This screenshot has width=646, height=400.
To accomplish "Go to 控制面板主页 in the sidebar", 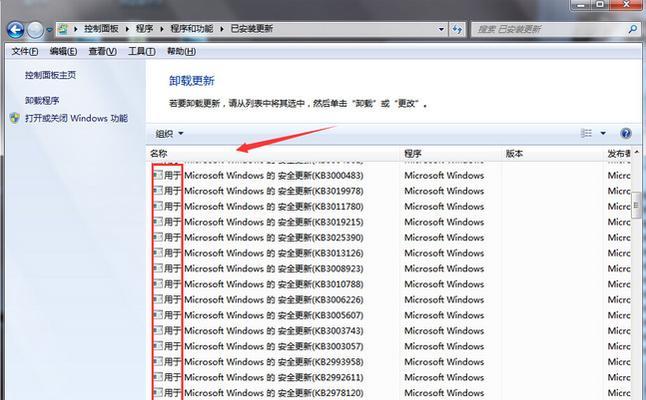I will coord(50,75).
